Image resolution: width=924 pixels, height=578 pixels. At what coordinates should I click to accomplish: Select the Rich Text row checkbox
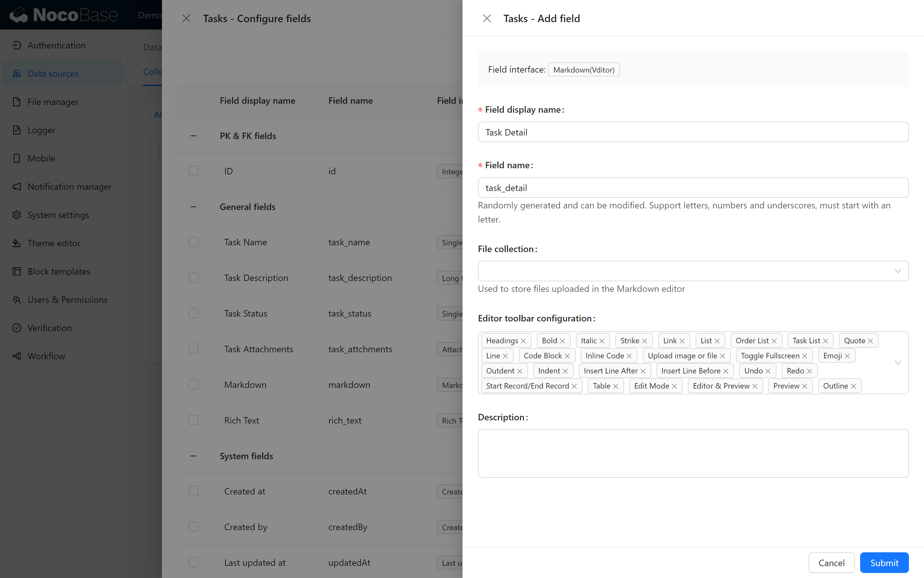pos(193,420)
